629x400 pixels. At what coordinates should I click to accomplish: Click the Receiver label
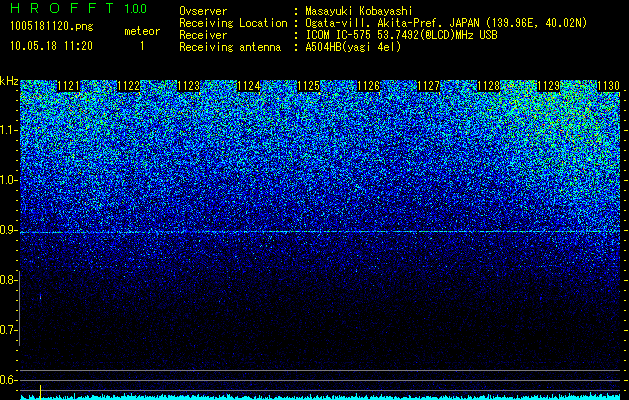(x=203, y=35)
